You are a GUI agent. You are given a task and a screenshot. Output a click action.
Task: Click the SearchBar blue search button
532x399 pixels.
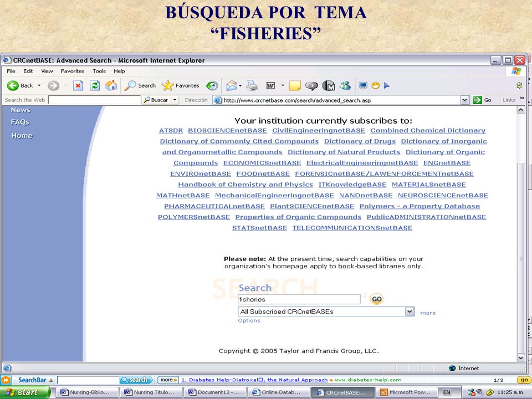click(x=136, y=380)
